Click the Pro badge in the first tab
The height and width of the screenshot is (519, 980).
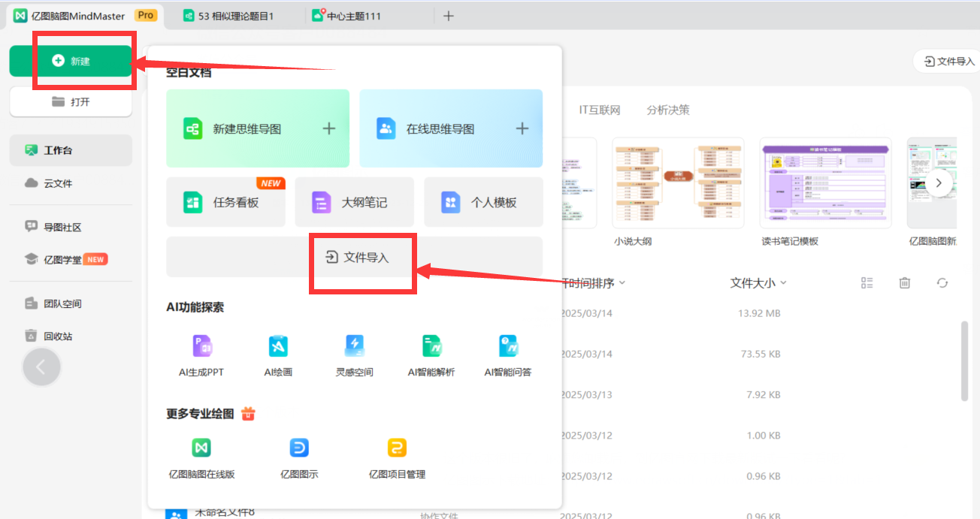coord(145,15)
